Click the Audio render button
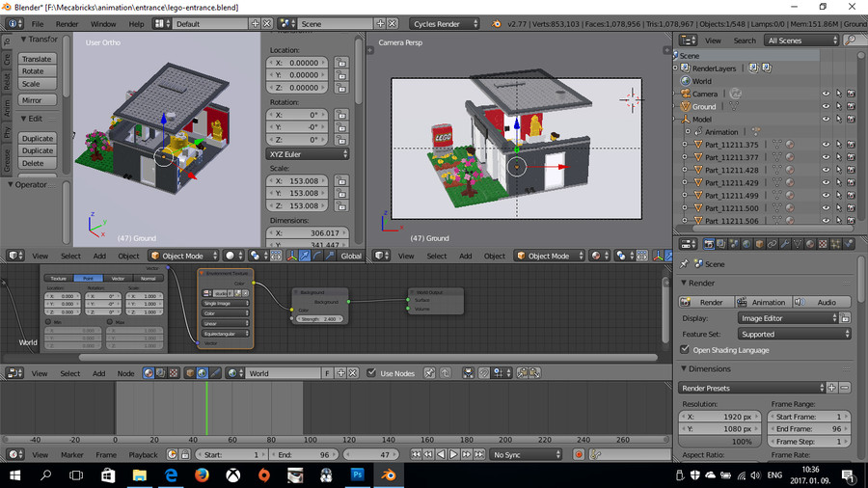 pos(822,302)
